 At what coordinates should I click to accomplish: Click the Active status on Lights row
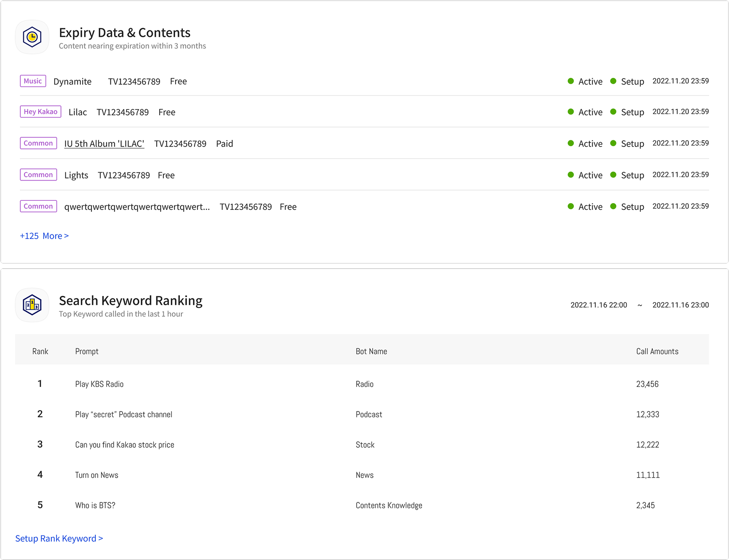coord(585,176)
